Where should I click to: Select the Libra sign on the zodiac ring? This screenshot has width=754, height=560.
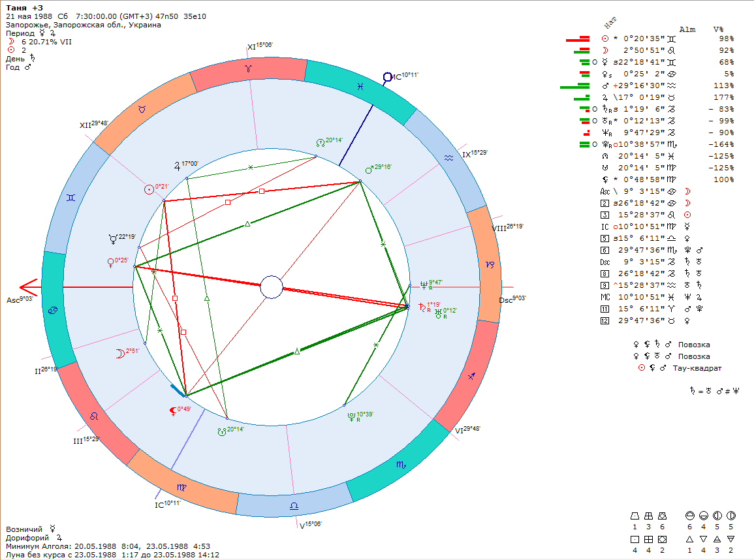[x=294, y=506]
